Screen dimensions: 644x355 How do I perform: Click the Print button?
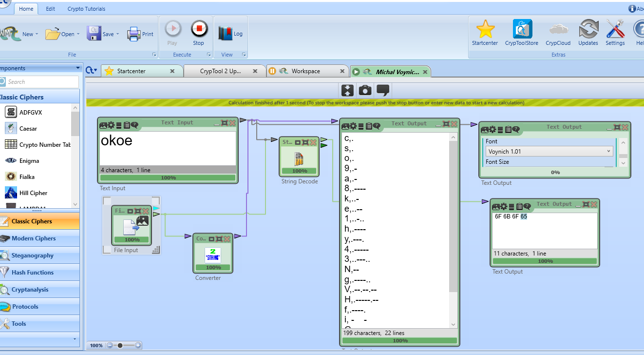point(140,33)
